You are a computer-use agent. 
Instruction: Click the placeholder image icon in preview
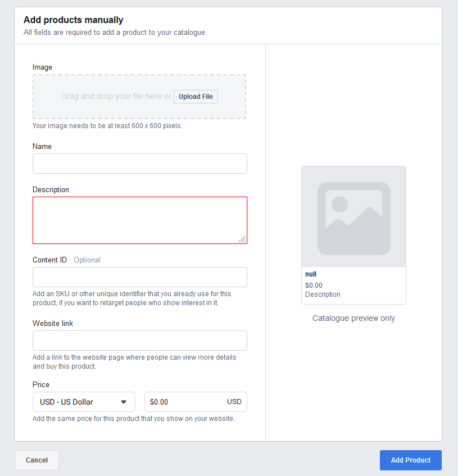pos(353,217)
